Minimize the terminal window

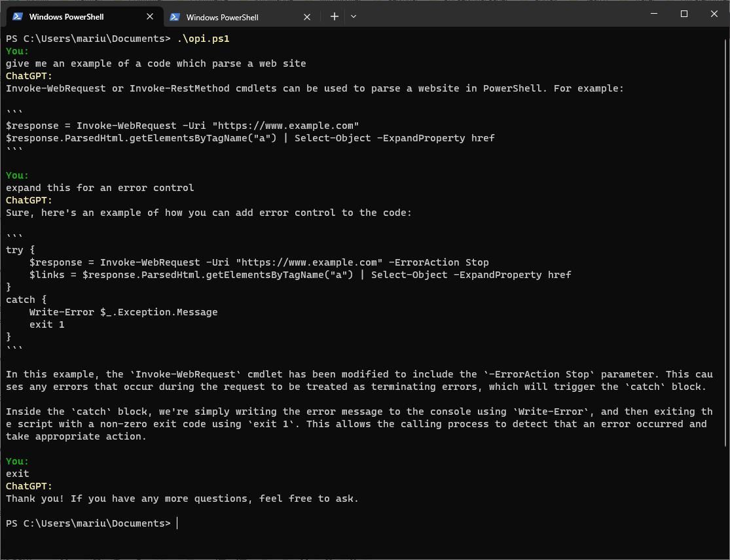click(654, 14)
